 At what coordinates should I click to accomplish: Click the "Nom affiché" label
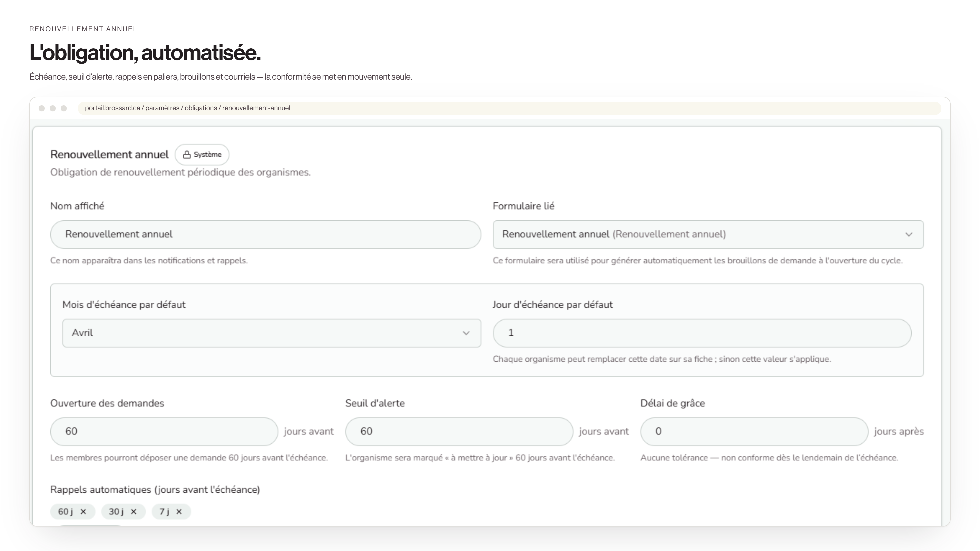pos(77,206)
